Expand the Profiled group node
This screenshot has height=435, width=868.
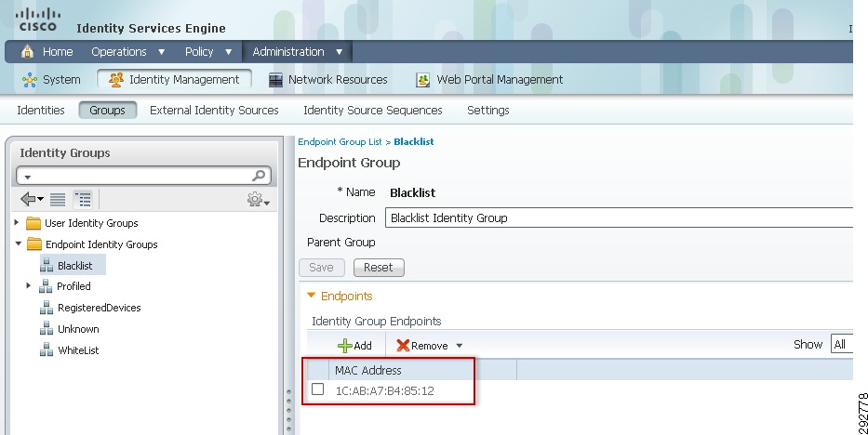coord(28,285)
